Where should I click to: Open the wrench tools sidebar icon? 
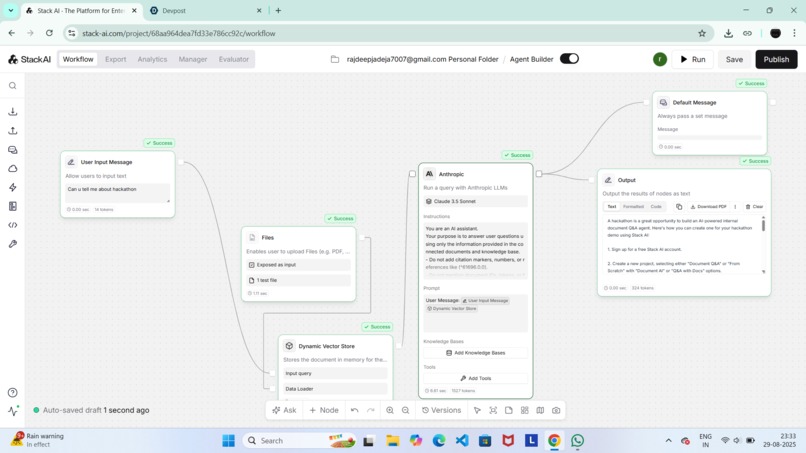point(13,244)
